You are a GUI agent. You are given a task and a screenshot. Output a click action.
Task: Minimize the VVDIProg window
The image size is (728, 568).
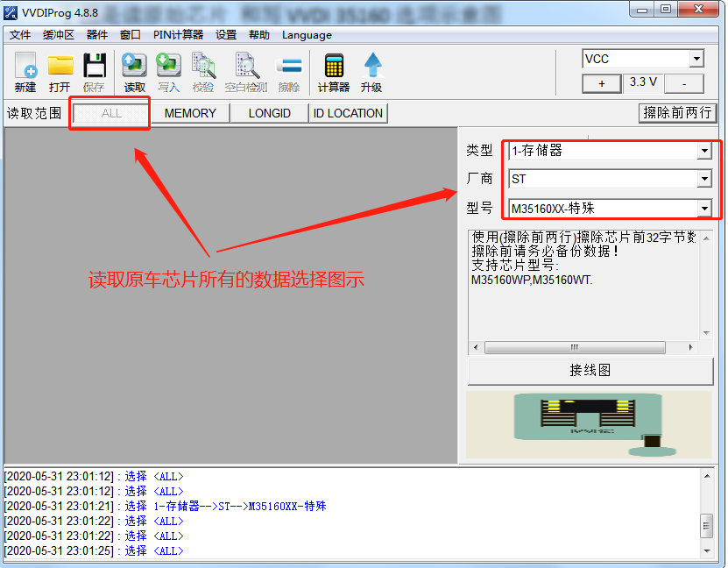[x=642, y=10]
